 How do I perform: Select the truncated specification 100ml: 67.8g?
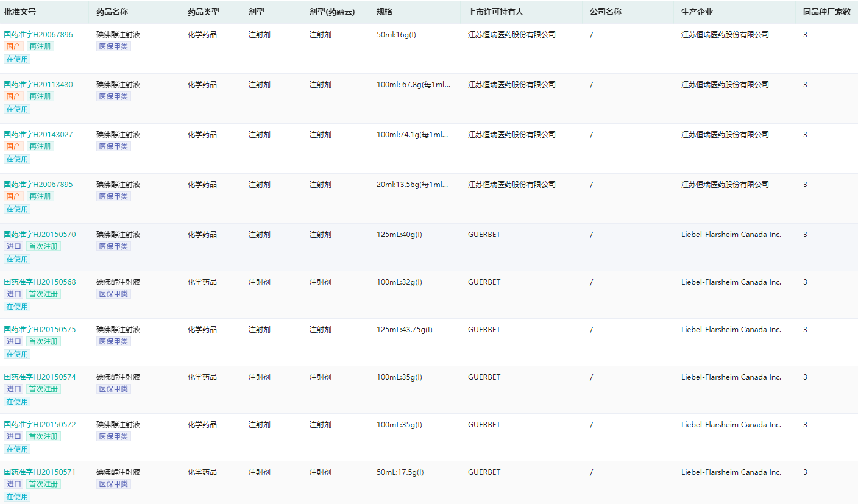pyautogui.click(x=414, y=85)
